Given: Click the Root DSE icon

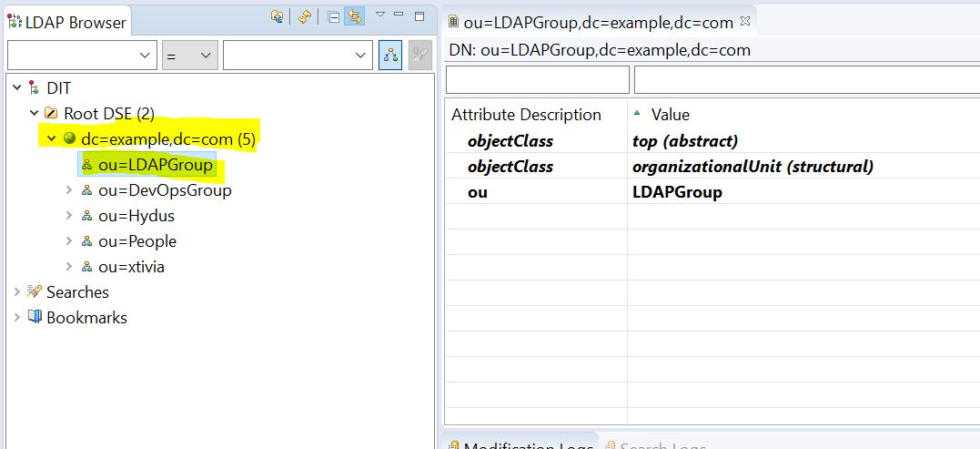Looking at the screenshot, I should (52, 114).
